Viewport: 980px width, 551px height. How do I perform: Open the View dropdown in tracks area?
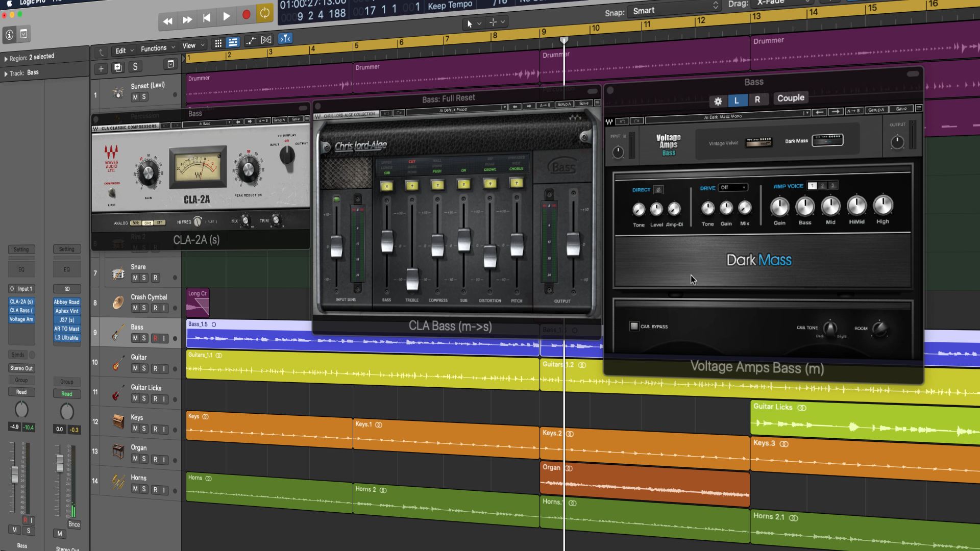click(193, 45)
